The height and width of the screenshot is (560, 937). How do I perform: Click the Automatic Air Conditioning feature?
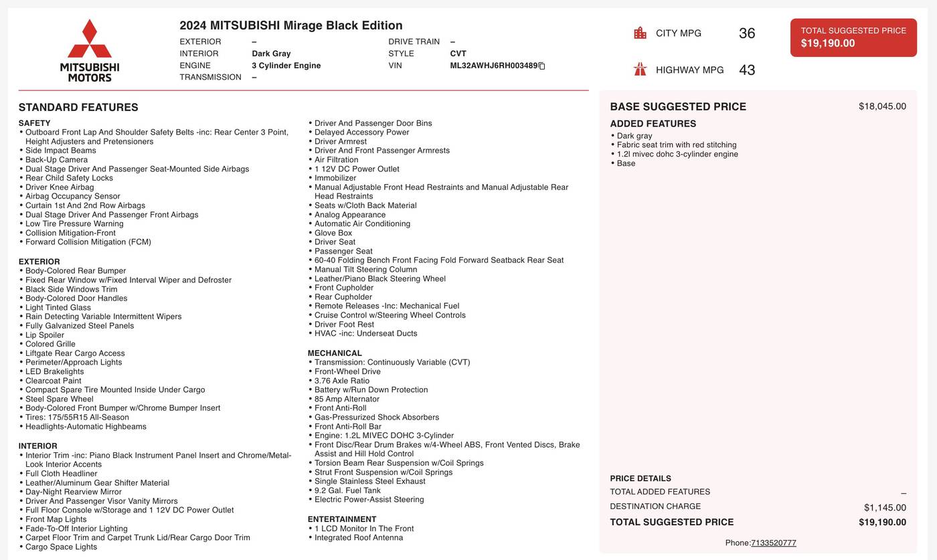point(363,224)
